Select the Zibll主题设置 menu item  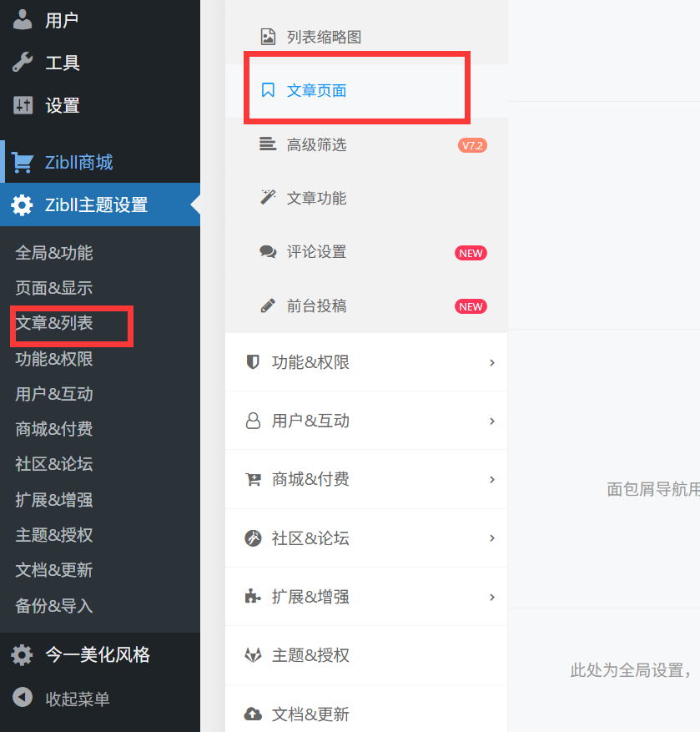pos(100,205)
